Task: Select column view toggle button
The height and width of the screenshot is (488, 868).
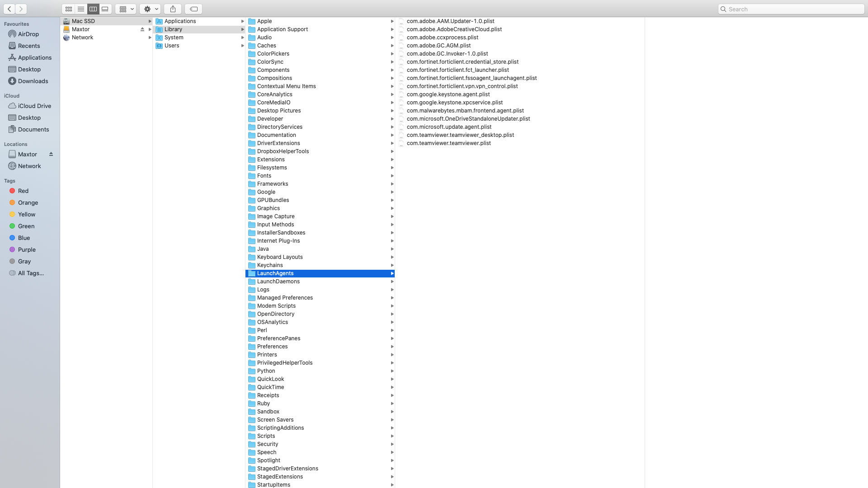Action: [x=93, y=9]
